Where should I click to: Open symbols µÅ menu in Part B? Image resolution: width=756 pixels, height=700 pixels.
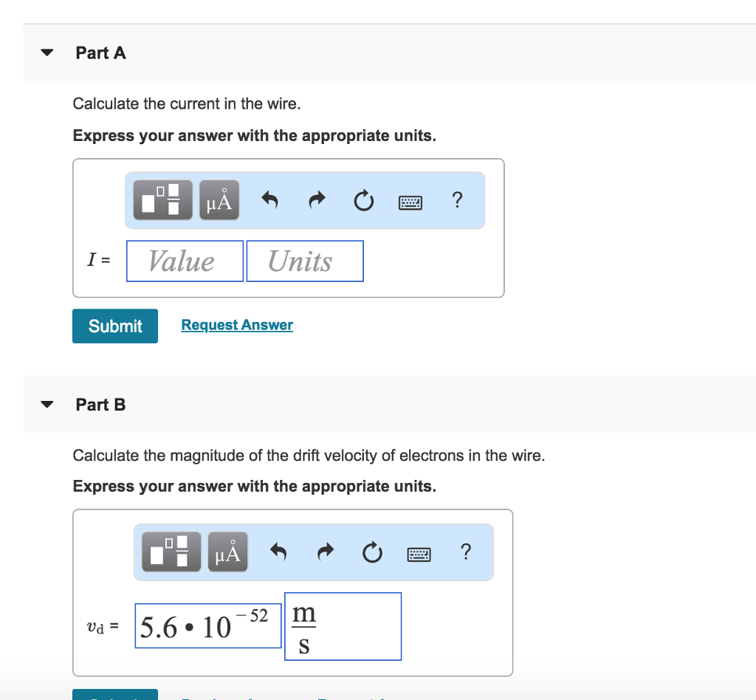[x=227, y=552]
